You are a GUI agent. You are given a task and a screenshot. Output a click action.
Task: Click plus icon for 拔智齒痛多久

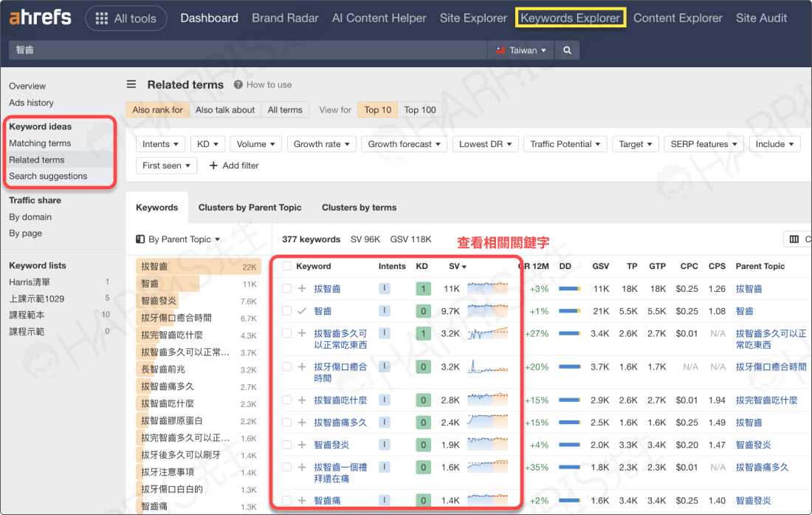tap(302, 422)
